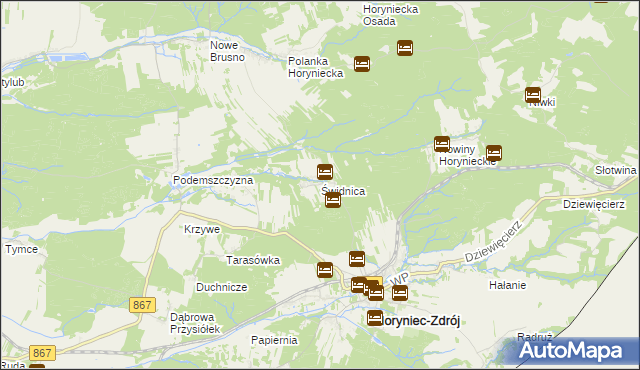Click the Hałanie label
Screen dimensions: 640x370
[x=508, y=285]
